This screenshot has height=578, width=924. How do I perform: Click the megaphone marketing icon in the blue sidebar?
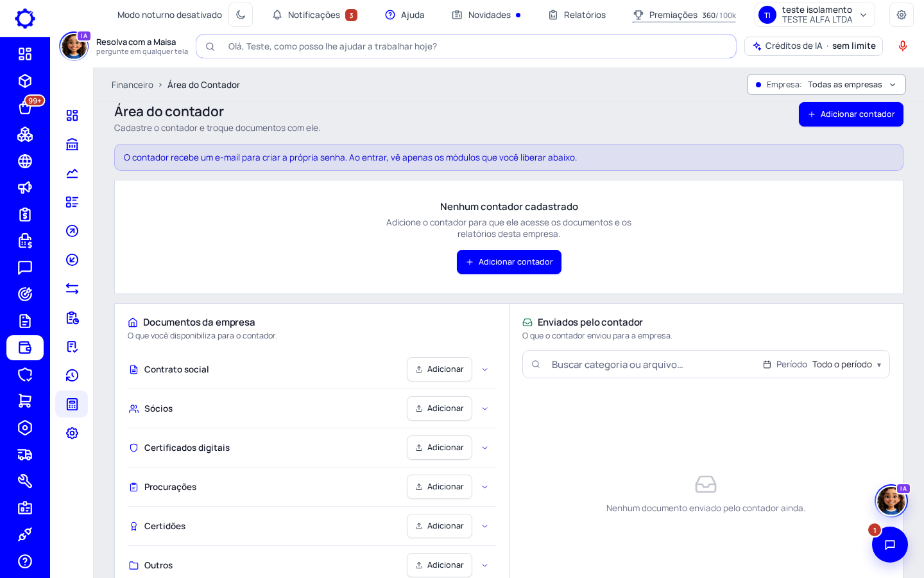coord(25,188)
